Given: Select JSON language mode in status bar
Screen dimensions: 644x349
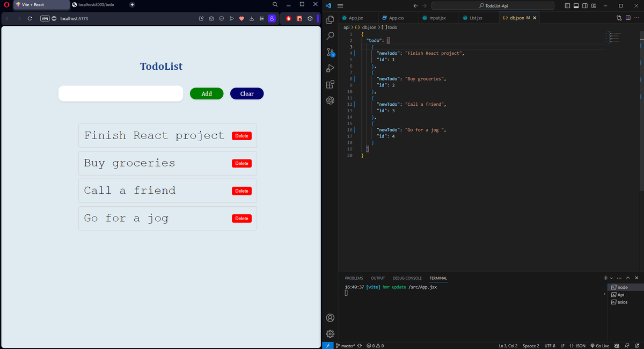Looking at the screenshot, I should pyautogui.click(x=577, y=345).
